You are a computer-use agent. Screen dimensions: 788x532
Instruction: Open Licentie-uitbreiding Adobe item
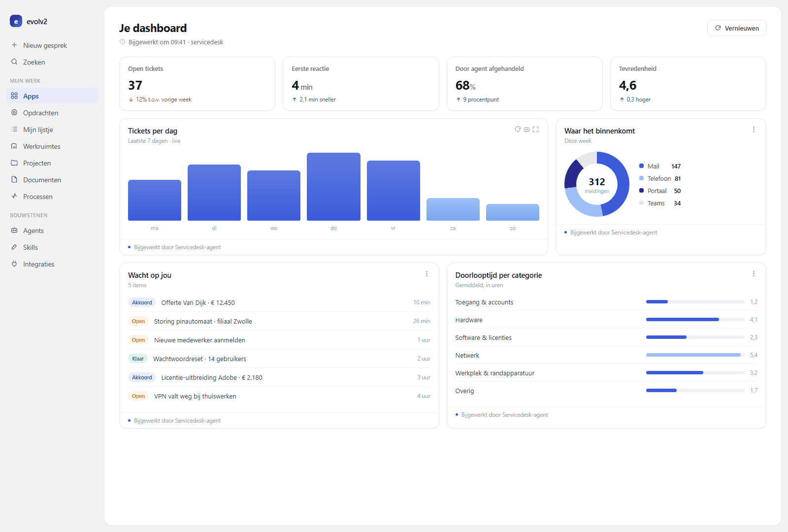(279, 377)
